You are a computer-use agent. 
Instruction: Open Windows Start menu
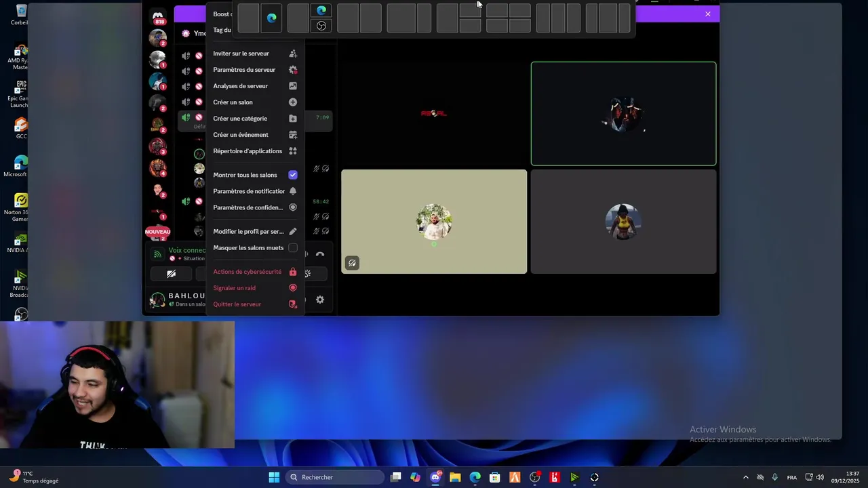(x=274, y=477)
